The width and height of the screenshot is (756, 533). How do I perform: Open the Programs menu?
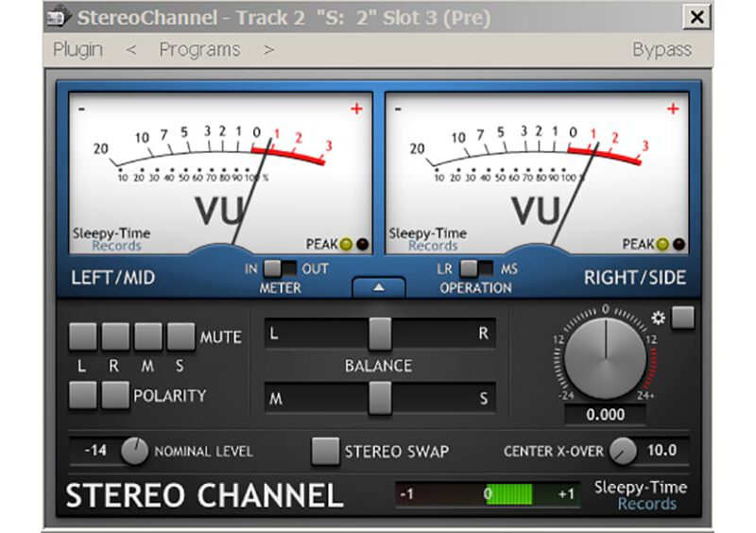pyautogui.click(x=199, y=50)
